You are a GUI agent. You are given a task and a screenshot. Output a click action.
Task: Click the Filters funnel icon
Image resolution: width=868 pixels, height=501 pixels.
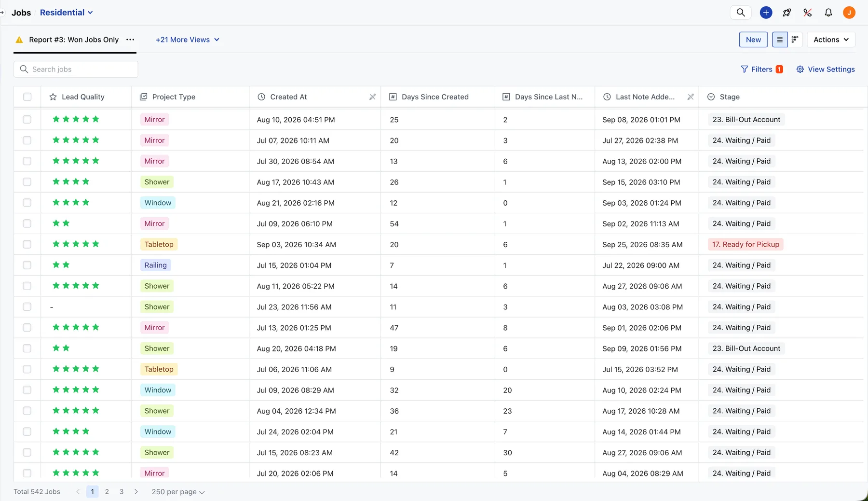pos(745,70)
